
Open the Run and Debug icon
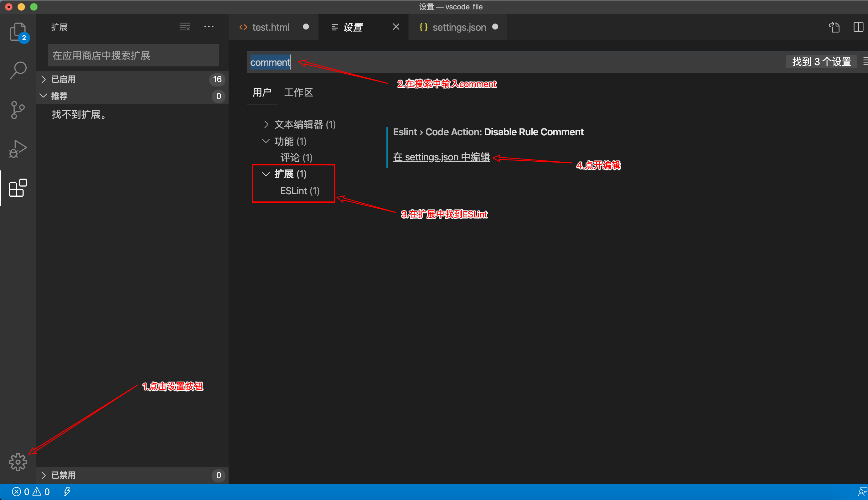point(18,149)
